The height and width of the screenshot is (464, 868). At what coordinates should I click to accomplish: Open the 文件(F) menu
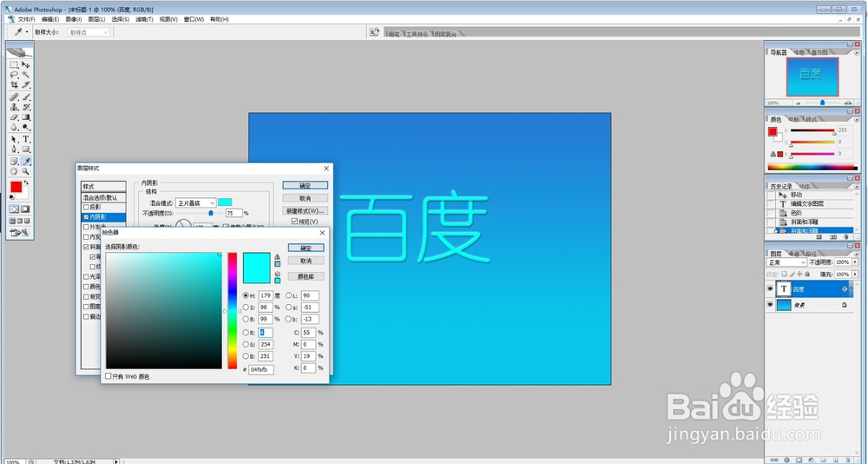26,19
